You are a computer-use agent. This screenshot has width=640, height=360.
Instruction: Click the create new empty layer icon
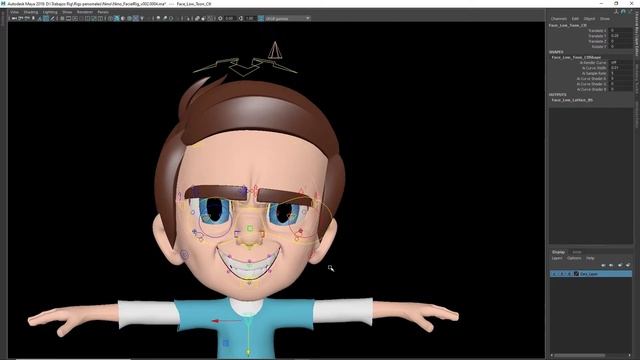(620, 265)
